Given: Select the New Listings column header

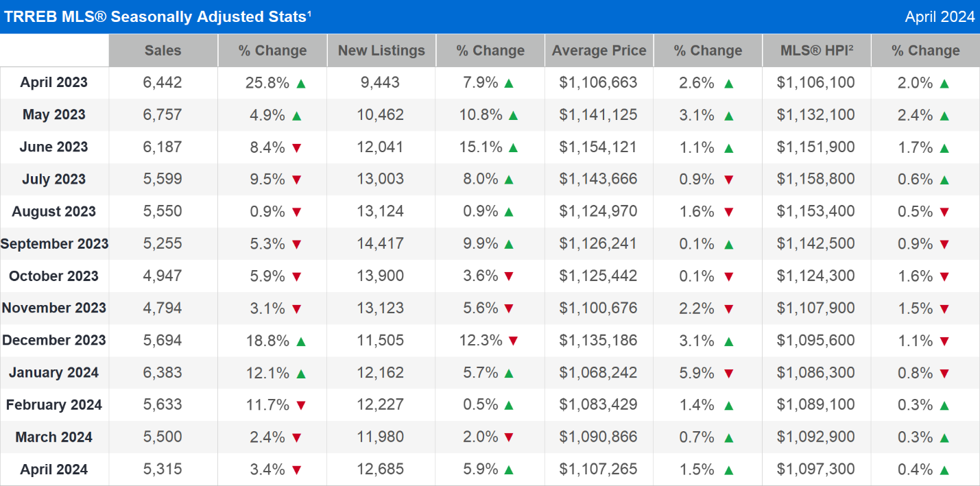Looking at the screenshot, I should (381, 51).
